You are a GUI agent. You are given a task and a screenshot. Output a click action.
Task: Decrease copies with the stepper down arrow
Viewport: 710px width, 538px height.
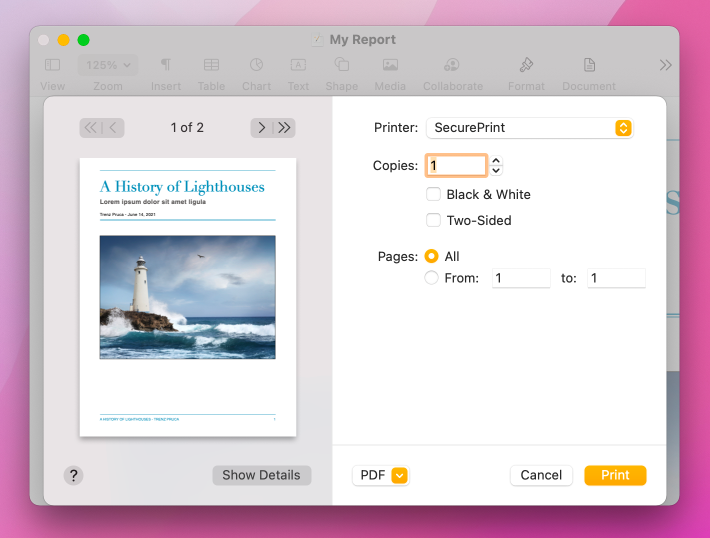click(x=496, y=170)
